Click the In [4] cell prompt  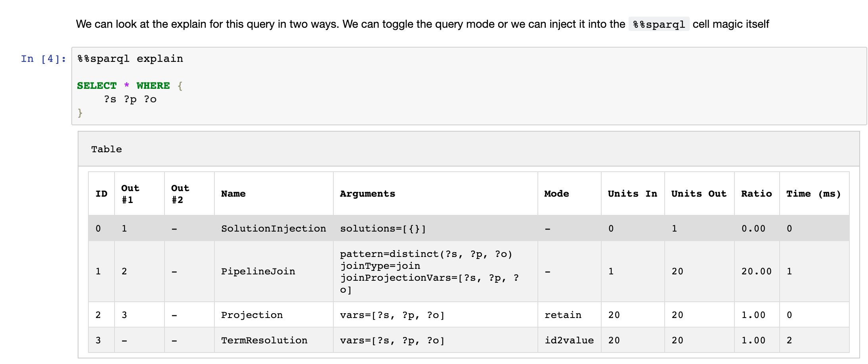click(x=43, y=59)
